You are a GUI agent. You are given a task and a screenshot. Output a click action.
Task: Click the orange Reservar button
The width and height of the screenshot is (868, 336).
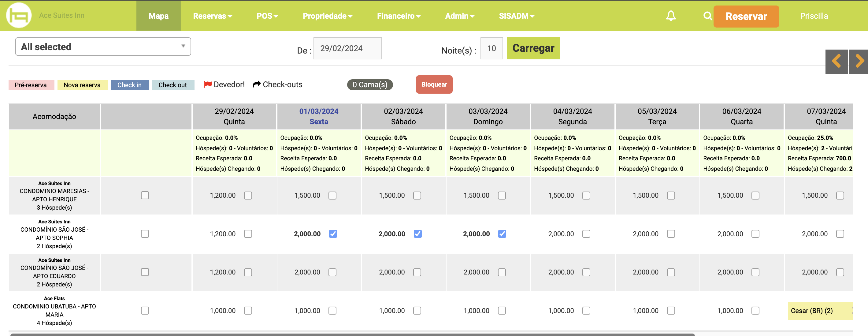[x=746, y=16]
